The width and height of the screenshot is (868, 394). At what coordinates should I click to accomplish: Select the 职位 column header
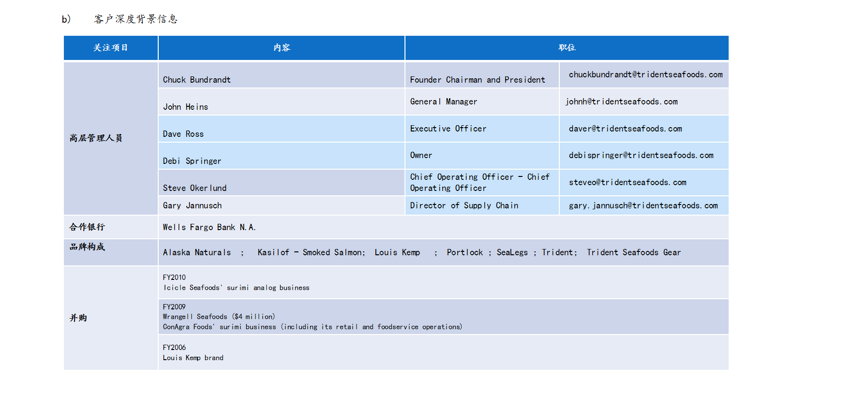coord(567,48)
